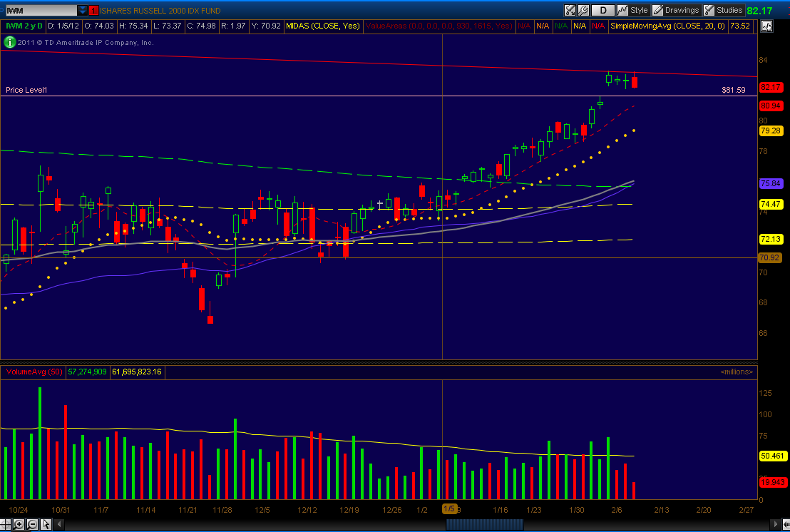Click the C: 74.98 close readout
Image resolution: width=790 pixels, height=532 pixels.
(201, 26)
